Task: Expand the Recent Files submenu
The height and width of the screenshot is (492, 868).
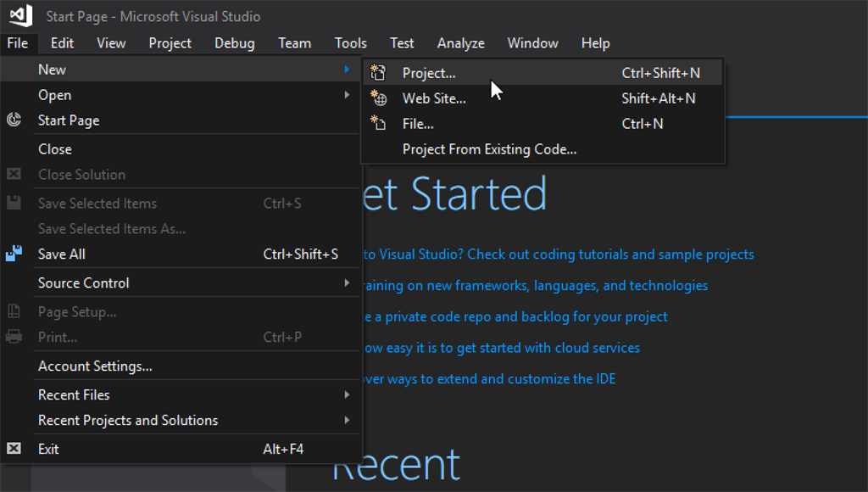Action: point(347,394)
